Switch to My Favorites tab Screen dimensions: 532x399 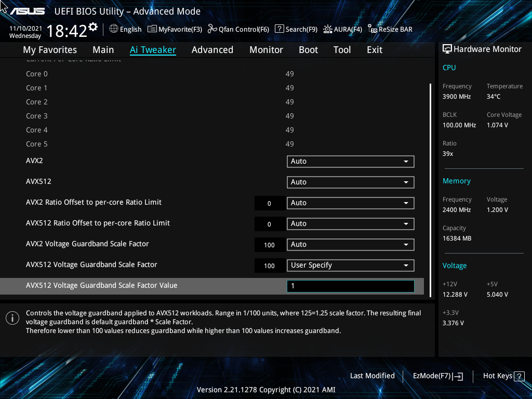(x=50, y=50)
